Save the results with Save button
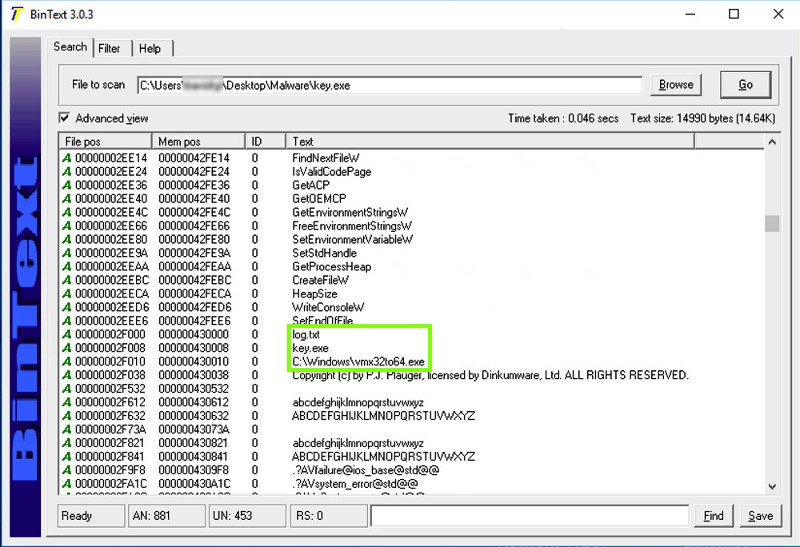The image size is (800, 547). pyautogui.click(x=761, y=516)
